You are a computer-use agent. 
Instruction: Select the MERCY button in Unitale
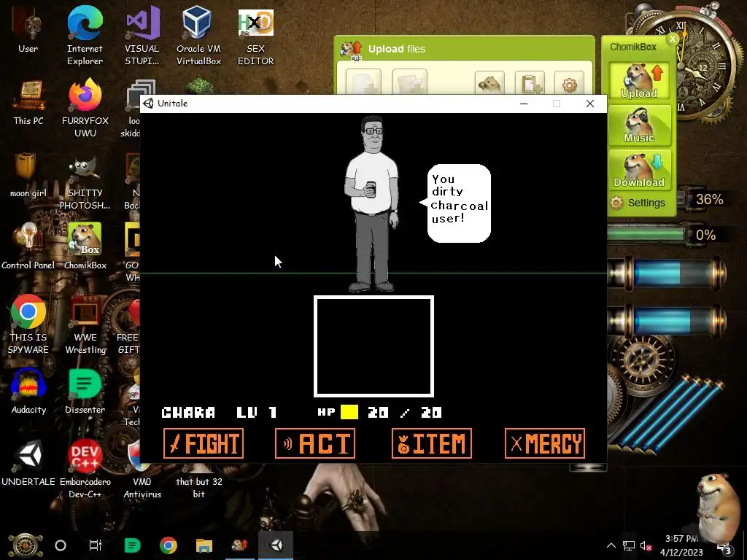pos(544,443)
